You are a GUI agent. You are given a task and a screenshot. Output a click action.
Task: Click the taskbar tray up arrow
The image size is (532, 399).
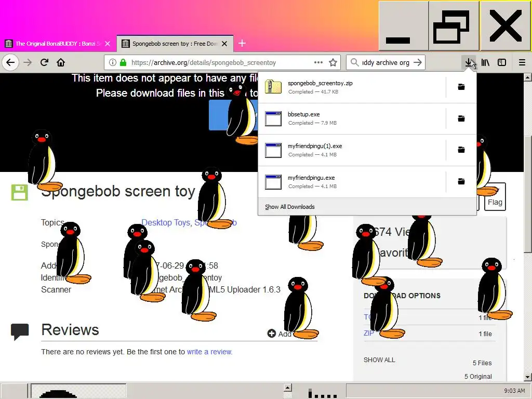click(287, 387)
